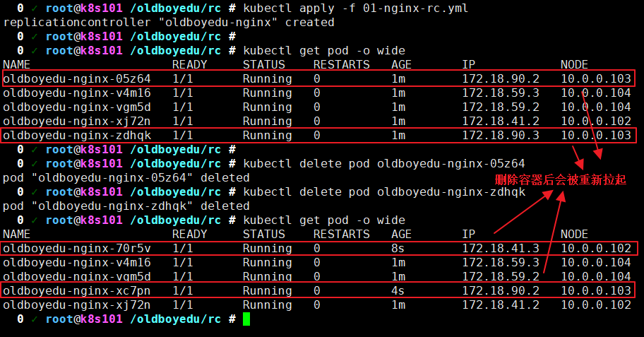
Task: Click the green cursor block at the last prompt
Action: coord(246,319)
